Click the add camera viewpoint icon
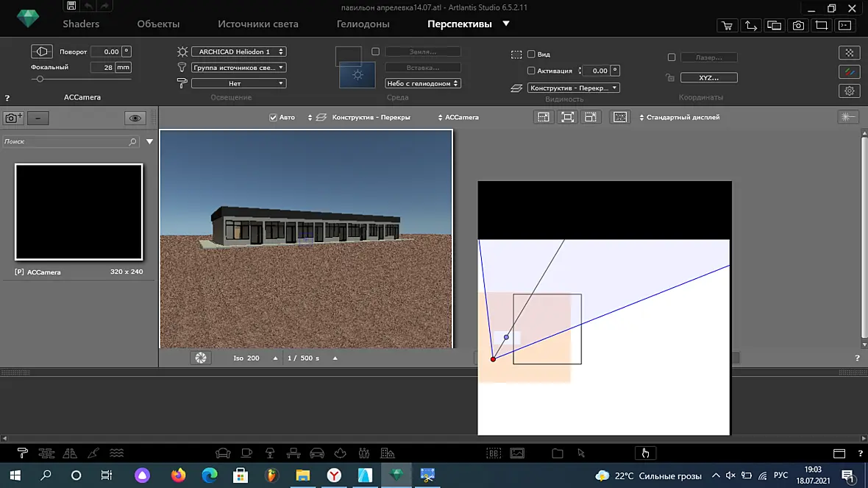The image size is (868, 488). pyautogui.click(x=13, y=118)
